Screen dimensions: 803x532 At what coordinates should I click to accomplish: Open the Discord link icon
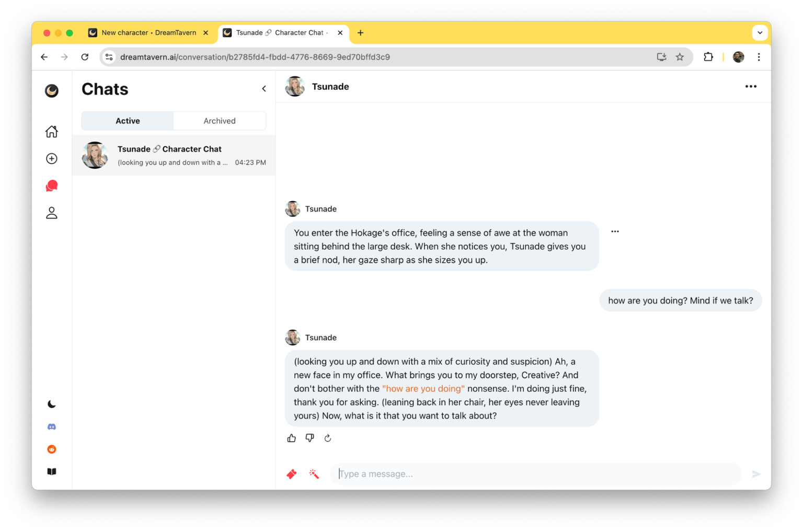coord(52,427)
